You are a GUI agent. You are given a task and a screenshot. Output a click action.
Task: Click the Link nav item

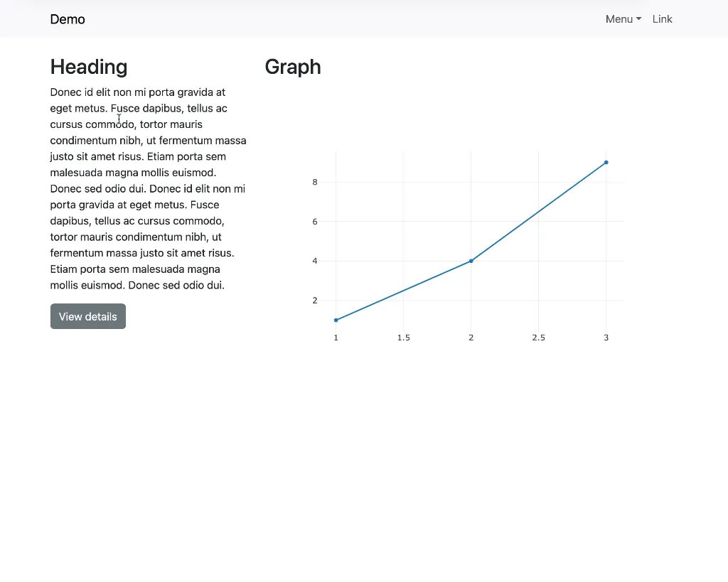coord(662,19)
